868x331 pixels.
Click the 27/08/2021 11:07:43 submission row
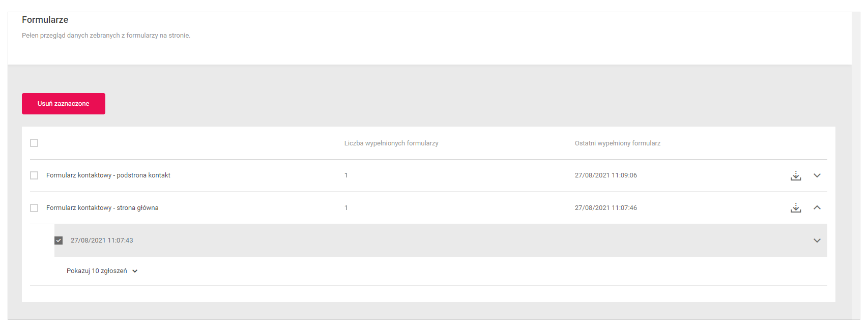click(x=441, y=240)
